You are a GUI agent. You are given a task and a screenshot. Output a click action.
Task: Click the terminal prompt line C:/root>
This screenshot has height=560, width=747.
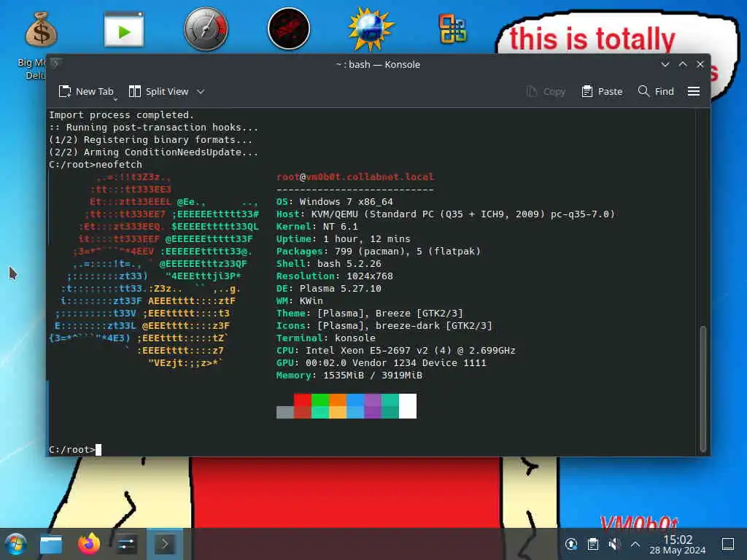click(x=75, y=449)
